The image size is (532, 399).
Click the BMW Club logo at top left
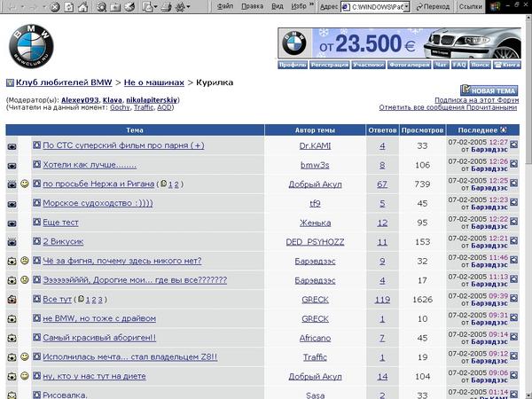31,46
